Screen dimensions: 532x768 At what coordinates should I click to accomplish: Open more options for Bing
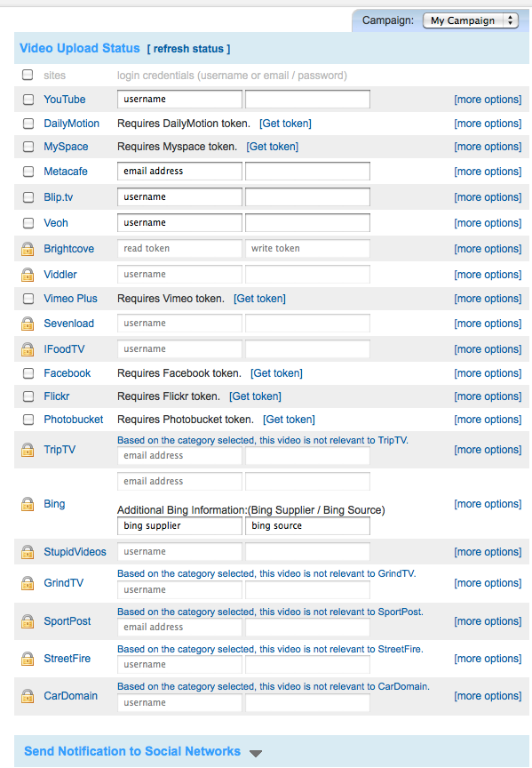(x=488, y=504)
